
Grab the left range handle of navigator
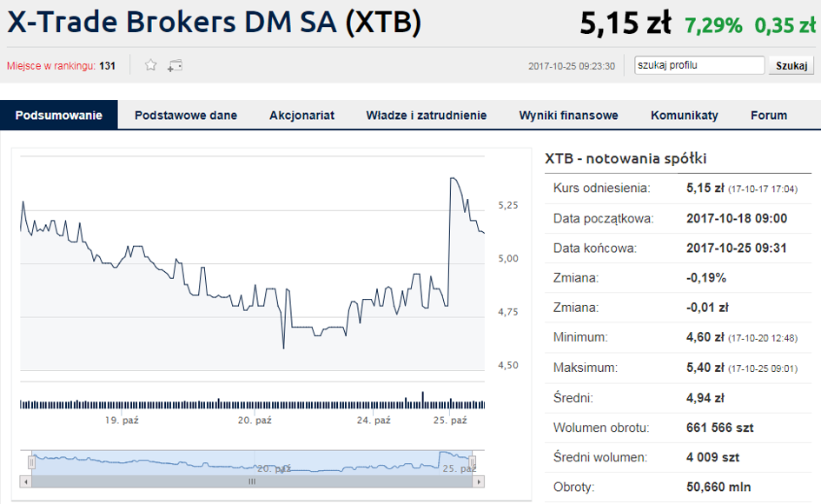coord(31,462)
